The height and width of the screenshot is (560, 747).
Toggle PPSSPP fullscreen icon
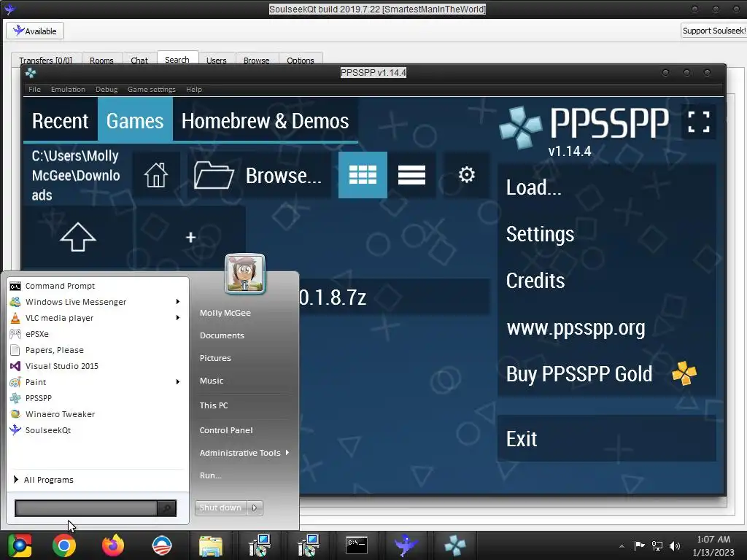(698, 122)
